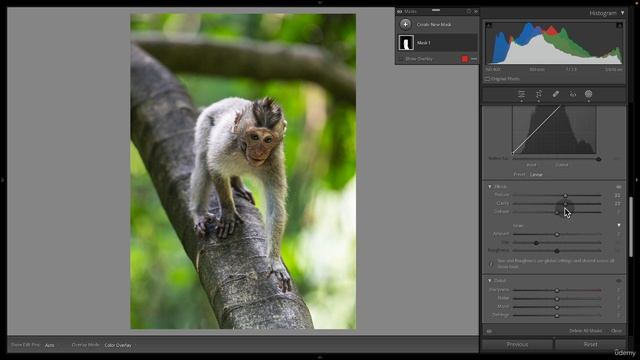640x360 pixels.
Task: Click the Texture slider handle
Action: click(x=565, y=196)
